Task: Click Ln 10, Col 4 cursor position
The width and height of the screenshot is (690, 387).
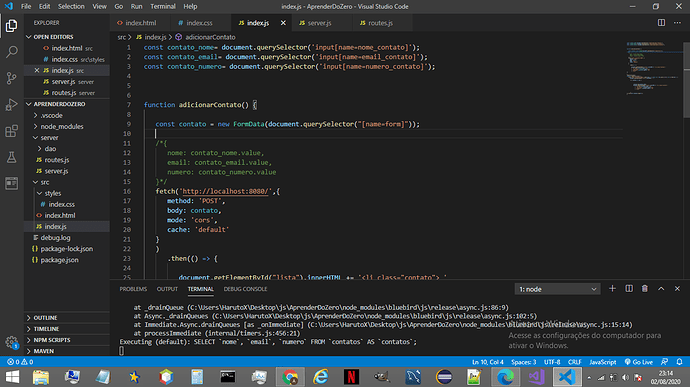Action: (x=488, y=362)
